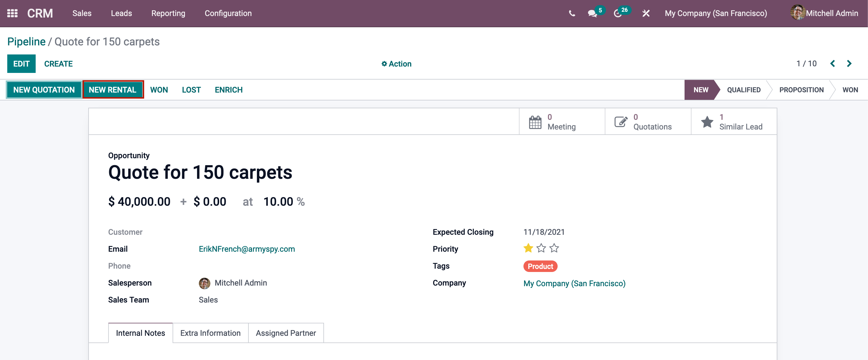
Task: Click the Salesperson avatar image
Action: tap(204, 283)
